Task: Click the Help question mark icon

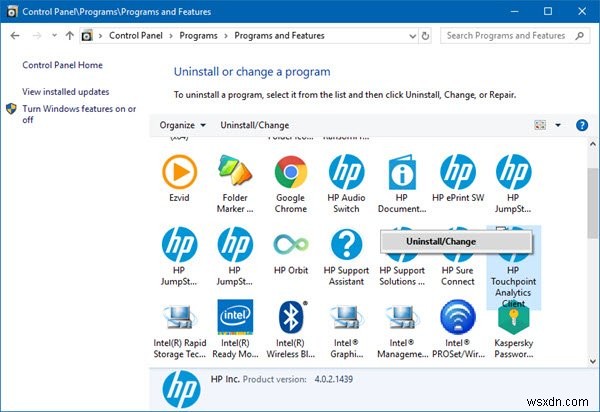Action: coord(582,125)
